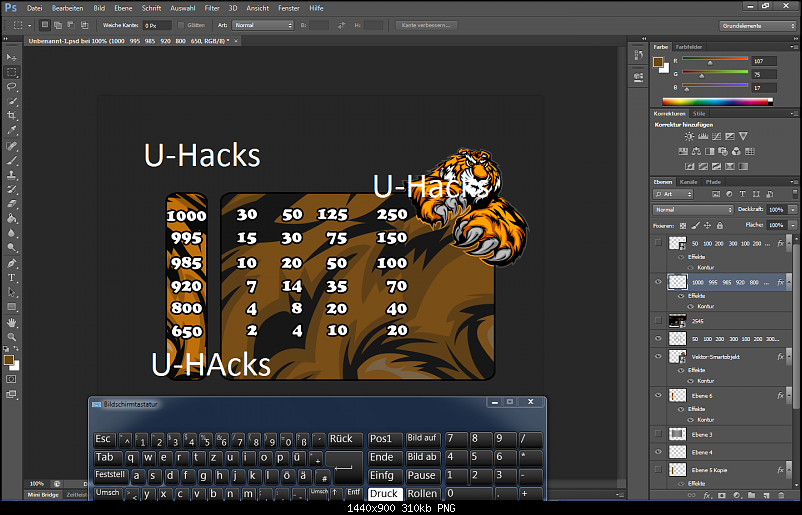Toggle Quick Mask mode
Screen dimensions: 802x515
12,379
